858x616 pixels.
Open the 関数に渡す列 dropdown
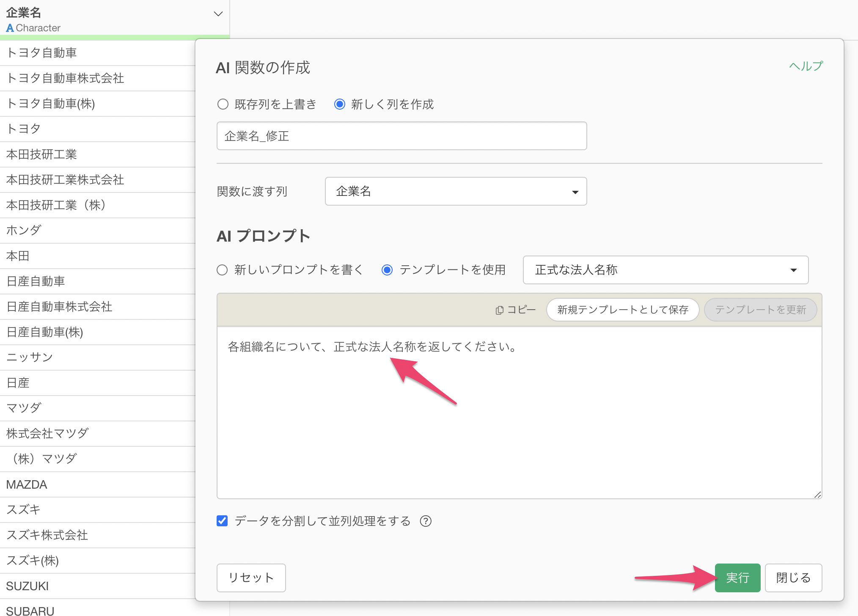[x=456, y=192]
